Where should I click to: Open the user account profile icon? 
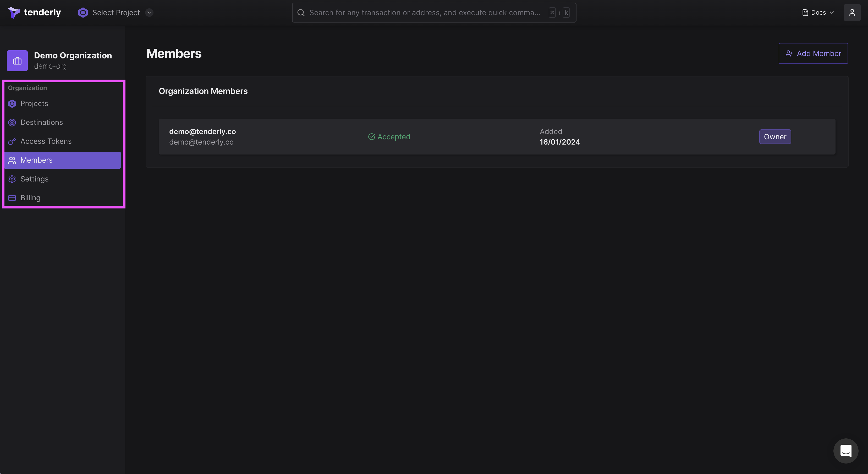pyautogui.click(x=852, y=13)
